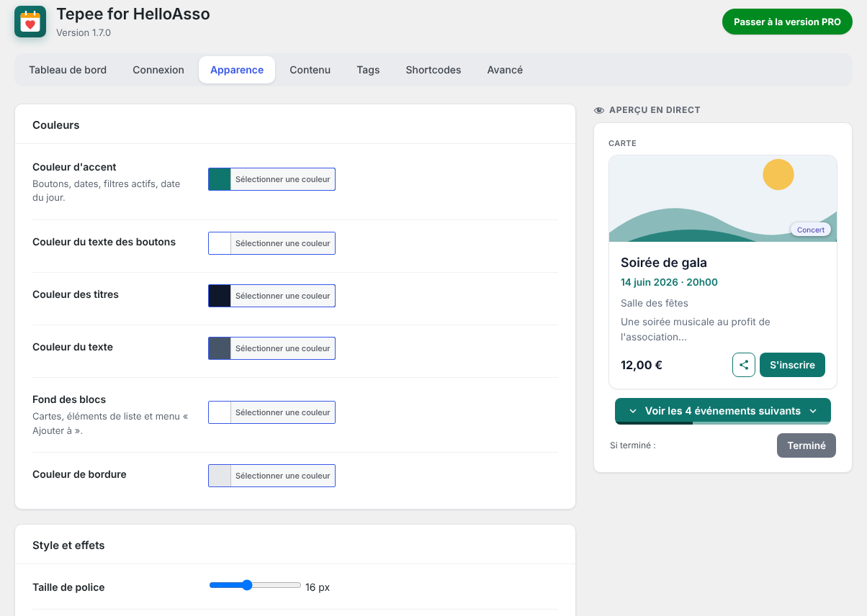Select a color for Couleur de bordure
Viewport: 867px width, 616px height.
(x=271, y=476)
